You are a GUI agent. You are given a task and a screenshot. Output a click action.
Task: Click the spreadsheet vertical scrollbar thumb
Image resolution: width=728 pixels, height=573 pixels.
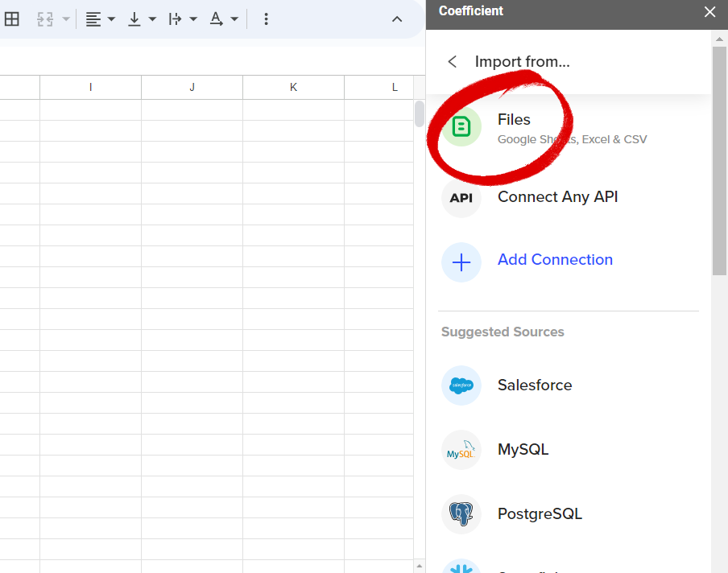(420, 113)
